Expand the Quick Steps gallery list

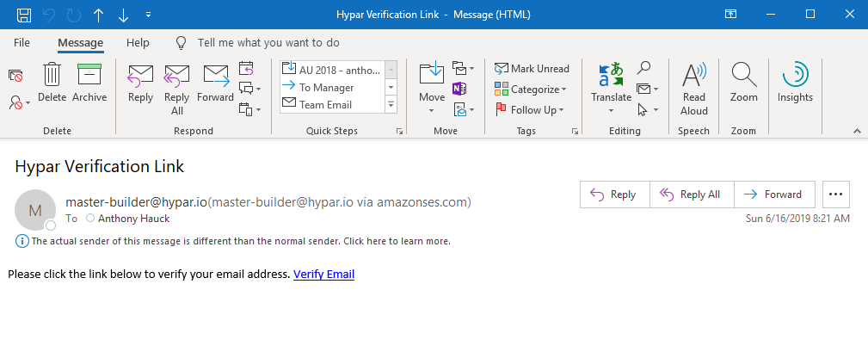391,104
